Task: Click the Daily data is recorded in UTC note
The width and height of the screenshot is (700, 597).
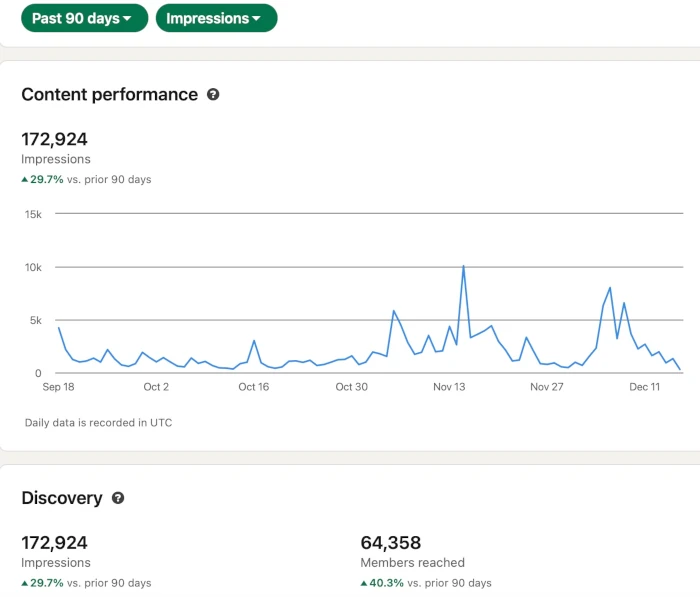Action: point(98,423)
